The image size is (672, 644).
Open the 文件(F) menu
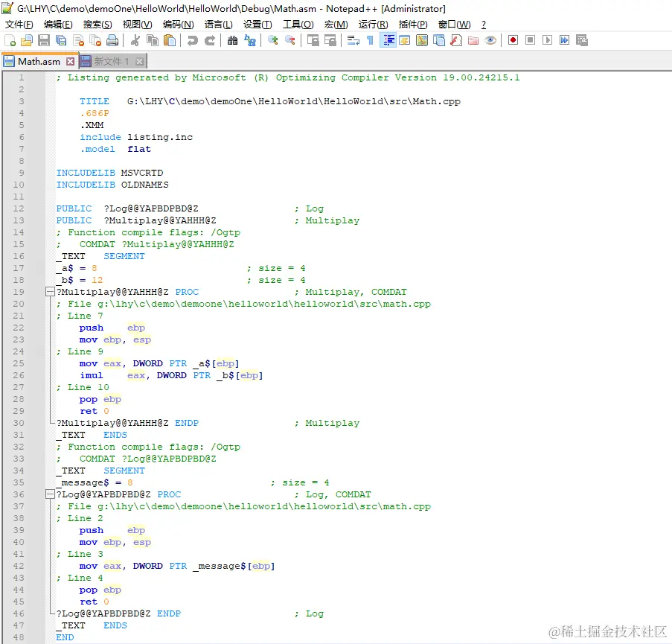19,25
